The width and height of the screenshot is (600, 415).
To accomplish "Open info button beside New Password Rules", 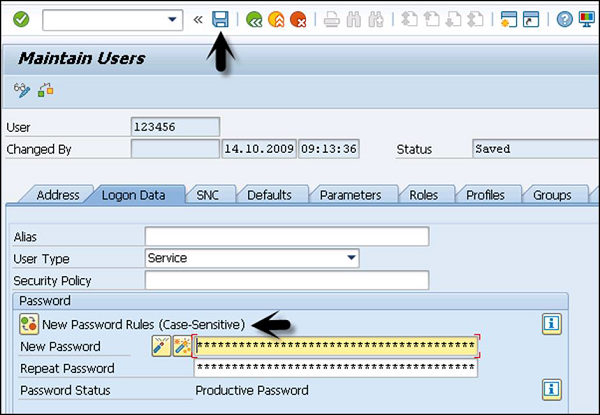I will 552,324.
